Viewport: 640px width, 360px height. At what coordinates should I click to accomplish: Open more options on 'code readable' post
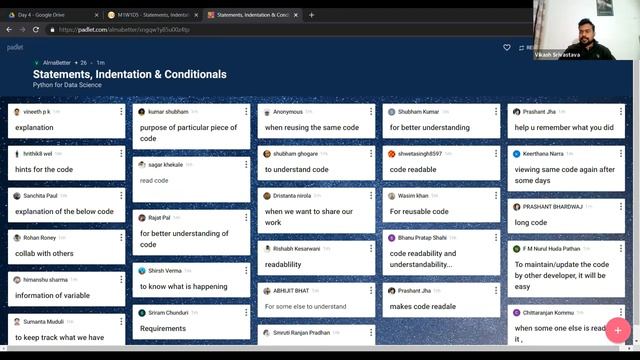496,153
